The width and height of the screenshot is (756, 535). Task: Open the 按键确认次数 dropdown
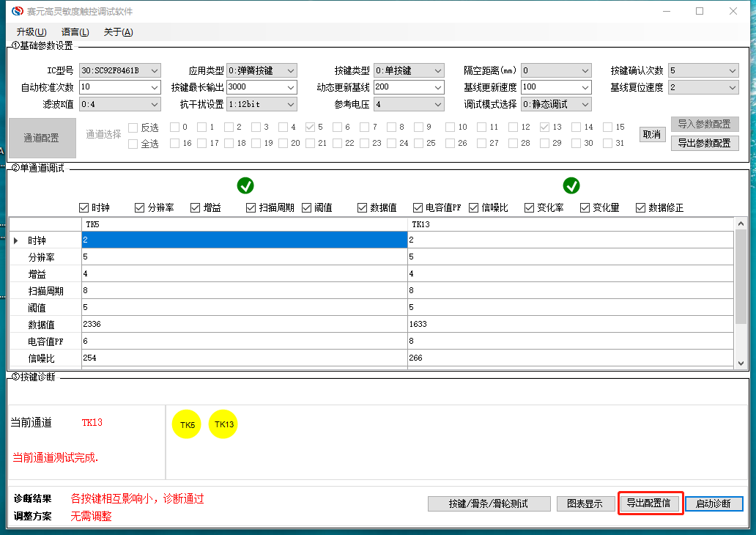(x=733, y=70)
